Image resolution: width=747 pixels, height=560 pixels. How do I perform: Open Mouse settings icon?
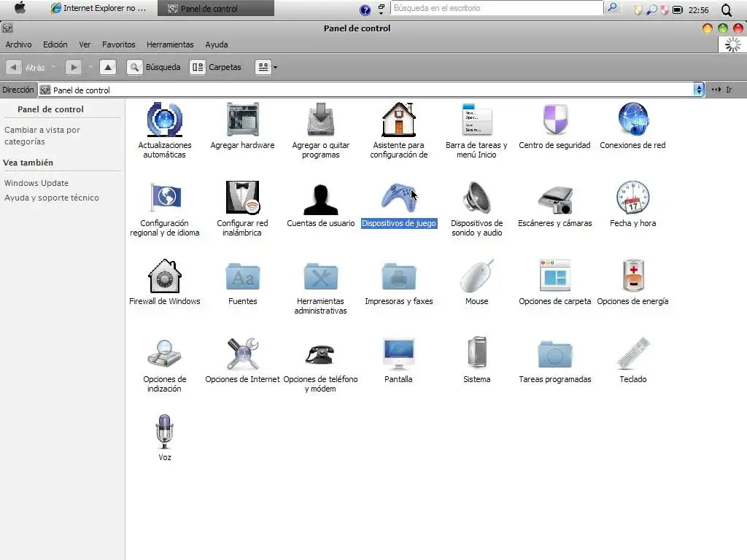[x=477, y=276]
